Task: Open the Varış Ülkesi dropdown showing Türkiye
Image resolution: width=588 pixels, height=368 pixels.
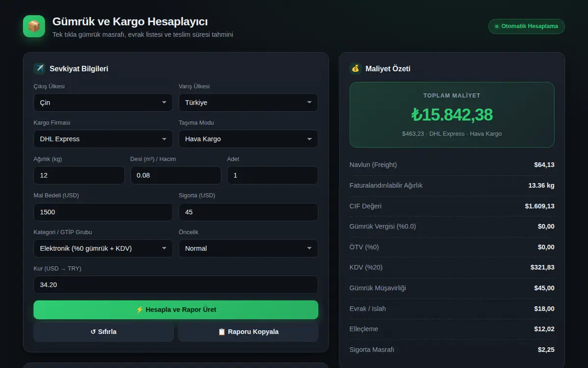Action: click(248, 103)
